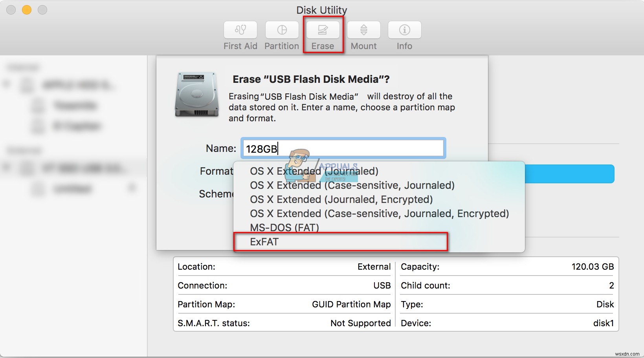
Task: Select the Erase tool in the toolbar
Action: point(322,35)
